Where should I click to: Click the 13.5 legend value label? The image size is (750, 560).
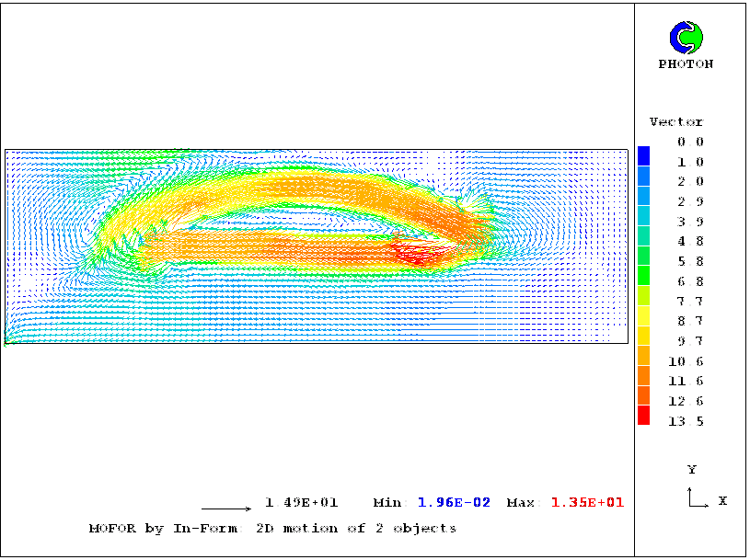690,421
